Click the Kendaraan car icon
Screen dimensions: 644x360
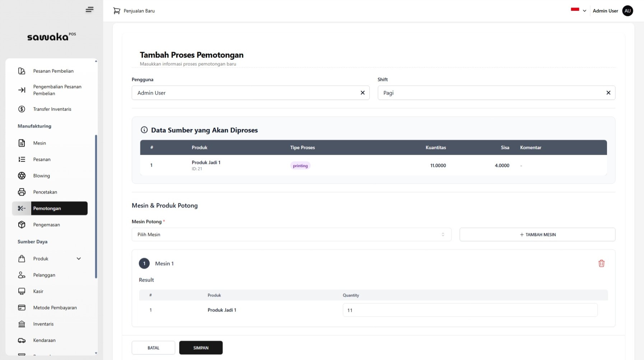coord(22,340)
